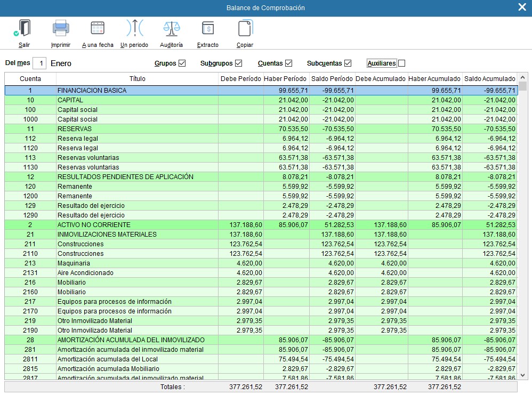Click the 'Del mes' month input field

tap(39, 63)
